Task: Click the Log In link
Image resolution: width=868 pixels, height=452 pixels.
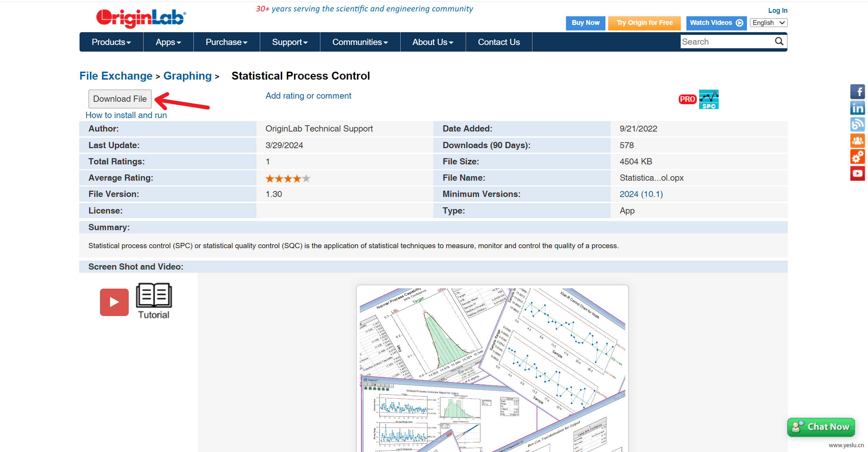Action: coord(778,10)
